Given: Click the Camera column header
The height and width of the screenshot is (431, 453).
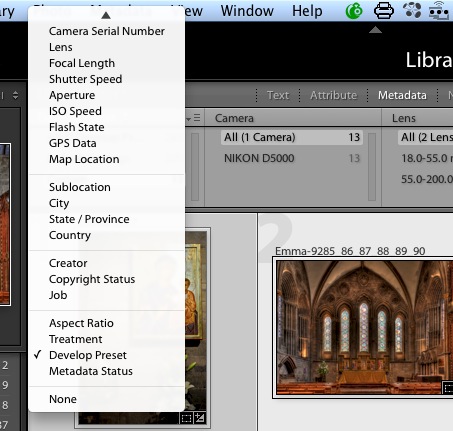Looking at the screenshot, I should pyautogui.click(x=234, y=118).
